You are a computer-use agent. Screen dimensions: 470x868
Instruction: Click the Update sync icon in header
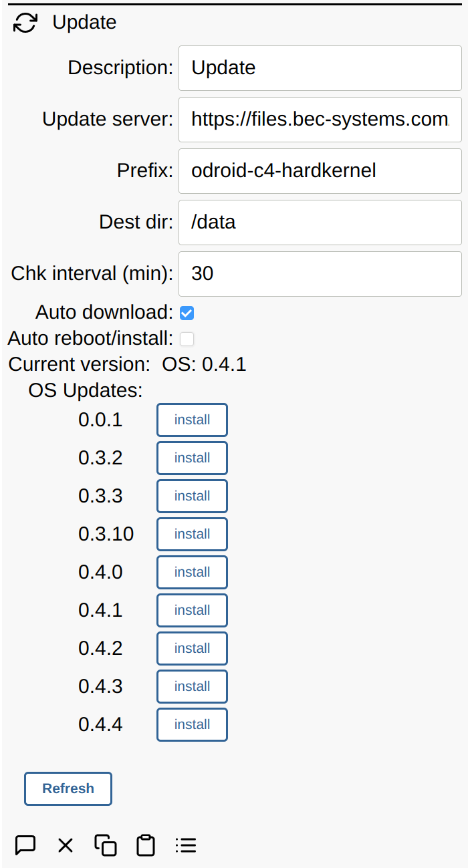[x=25, y=23]
